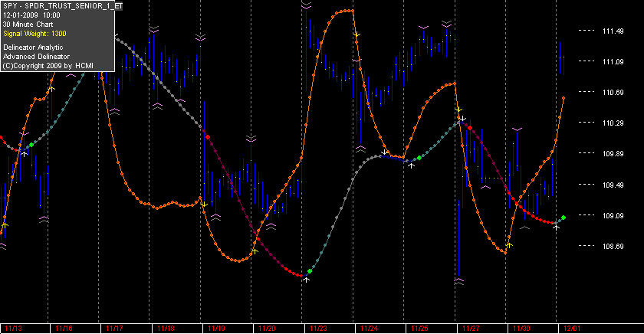The image size is (644, 334).
Task: Click the green diamond marker near the 11/25 line
Action: coord(419,158)
